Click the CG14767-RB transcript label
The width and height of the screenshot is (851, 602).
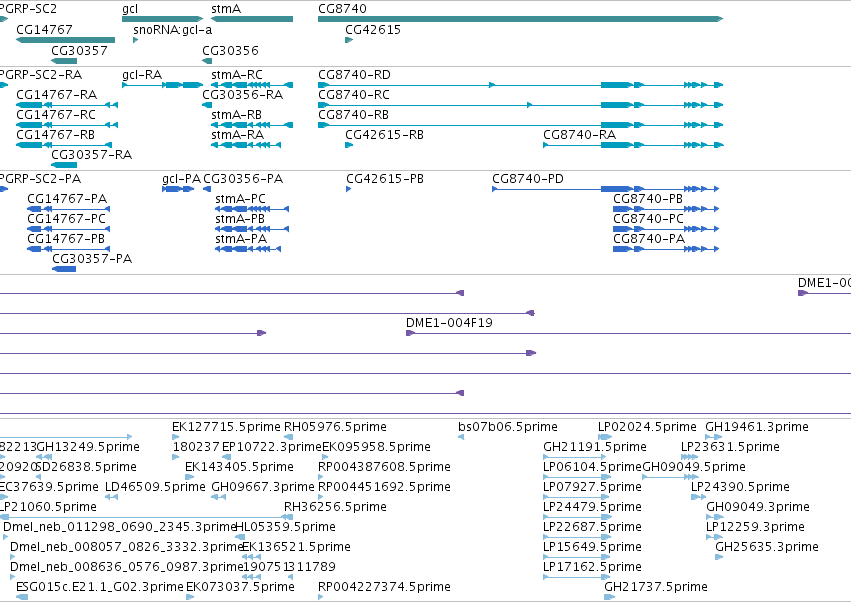click(55, 135)
